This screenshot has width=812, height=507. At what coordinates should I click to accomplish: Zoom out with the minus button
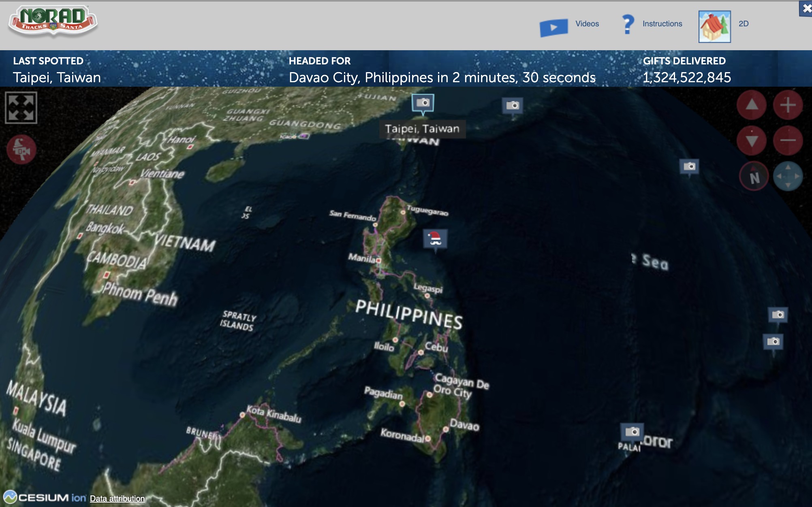pos(788,141)
